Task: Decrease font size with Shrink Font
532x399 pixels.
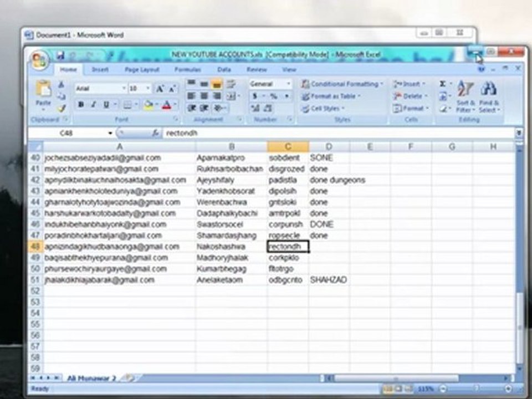Action: click(x=172, y=89)
